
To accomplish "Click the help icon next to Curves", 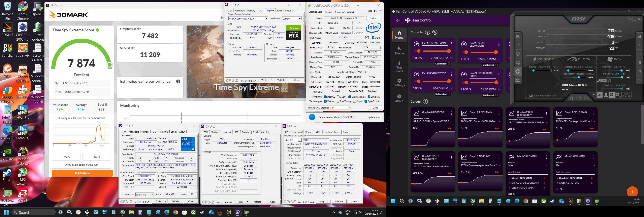I will tap(425, 101).
